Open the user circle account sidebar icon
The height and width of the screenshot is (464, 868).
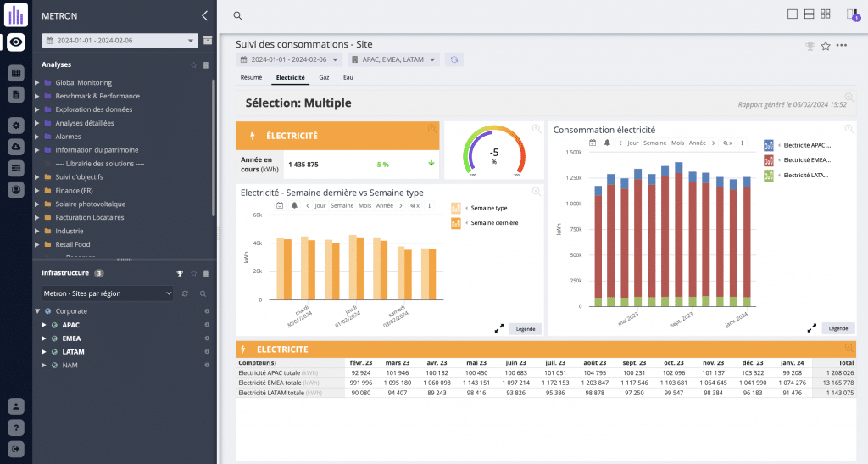click(x=16, y=190)
